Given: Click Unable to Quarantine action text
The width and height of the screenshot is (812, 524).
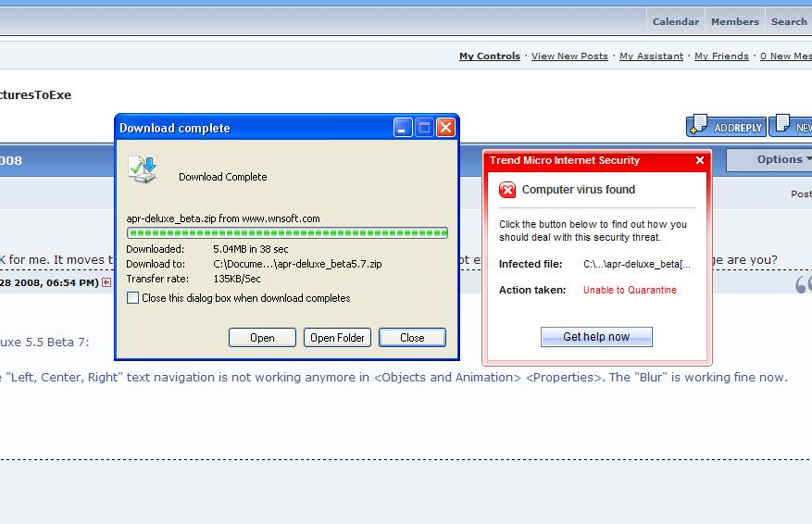Looking at the screenshot, I should pyautogui.click(x=630, y=290).
